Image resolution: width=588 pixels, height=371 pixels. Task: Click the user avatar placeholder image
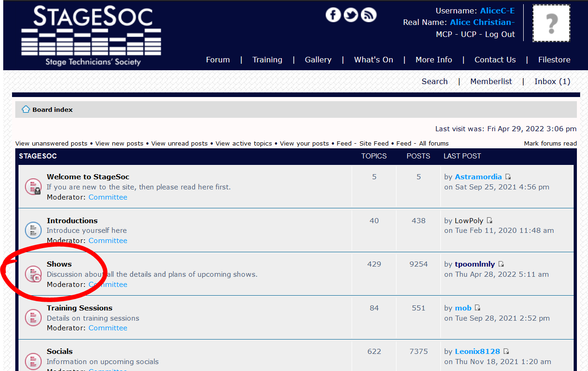(551, 23)
